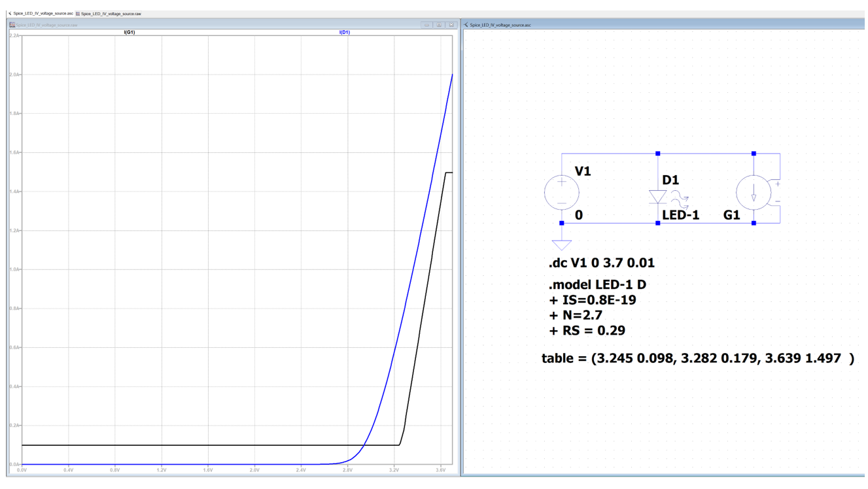Select the .dc V1 0 3.7 0.01 directive
Viewport: 868px width, 489px height.
click(x=601, y=263)
